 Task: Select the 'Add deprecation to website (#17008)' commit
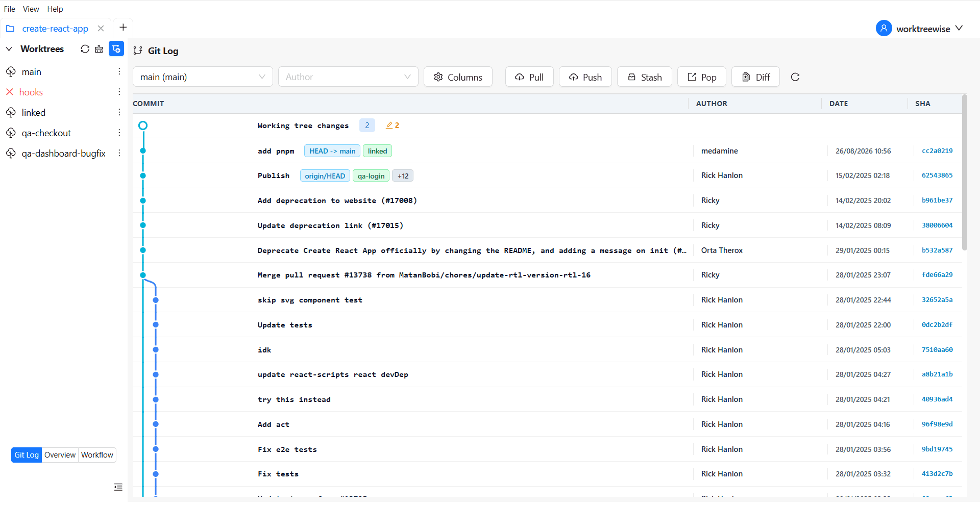click(x=337, y=200)
